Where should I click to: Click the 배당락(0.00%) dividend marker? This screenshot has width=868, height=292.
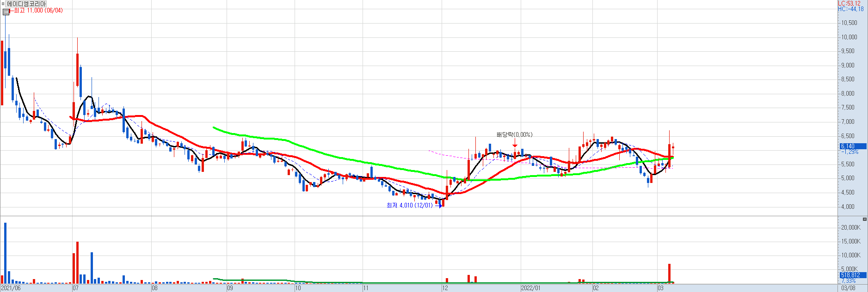click(514, 134)
